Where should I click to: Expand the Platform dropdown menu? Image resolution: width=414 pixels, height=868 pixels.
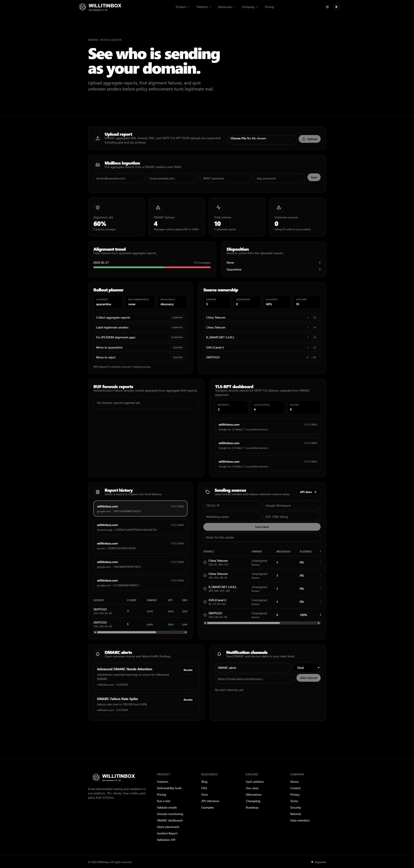pyautogui.click(x=204, y=7)
